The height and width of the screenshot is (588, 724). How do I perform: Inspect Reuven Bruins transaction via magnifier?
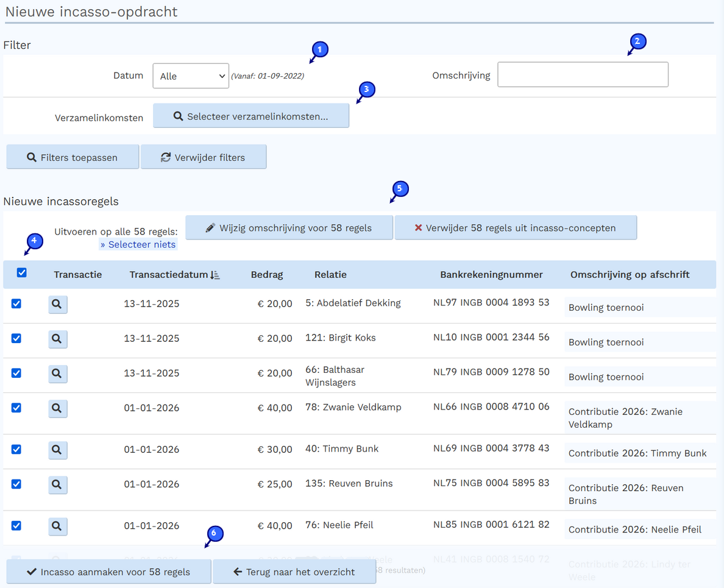[x=57, y=484]
